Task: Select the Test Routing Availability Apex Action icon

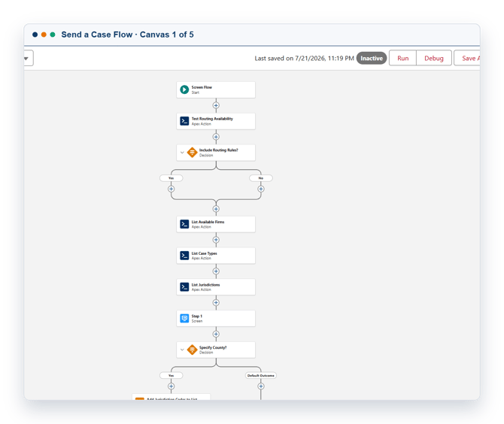Action: pyautogui.click(x=184, y=121)
